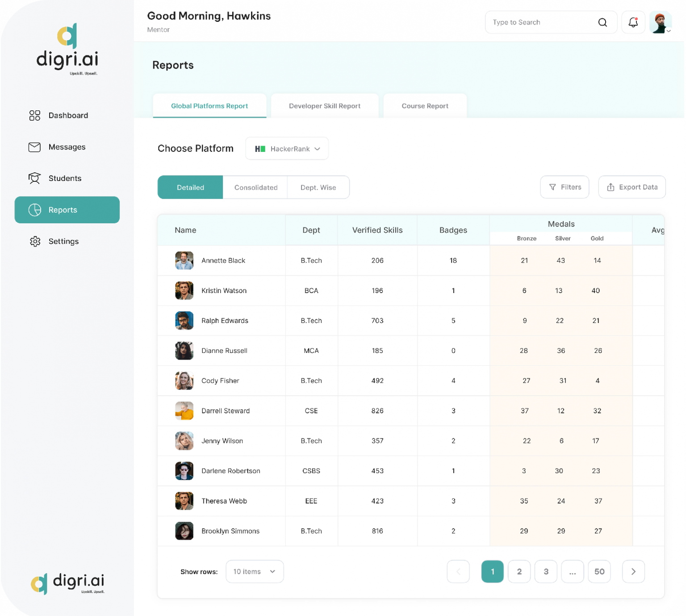This screenshot has width=686, height=616.
Task: Open the Course Report tab
Action: 425,106
